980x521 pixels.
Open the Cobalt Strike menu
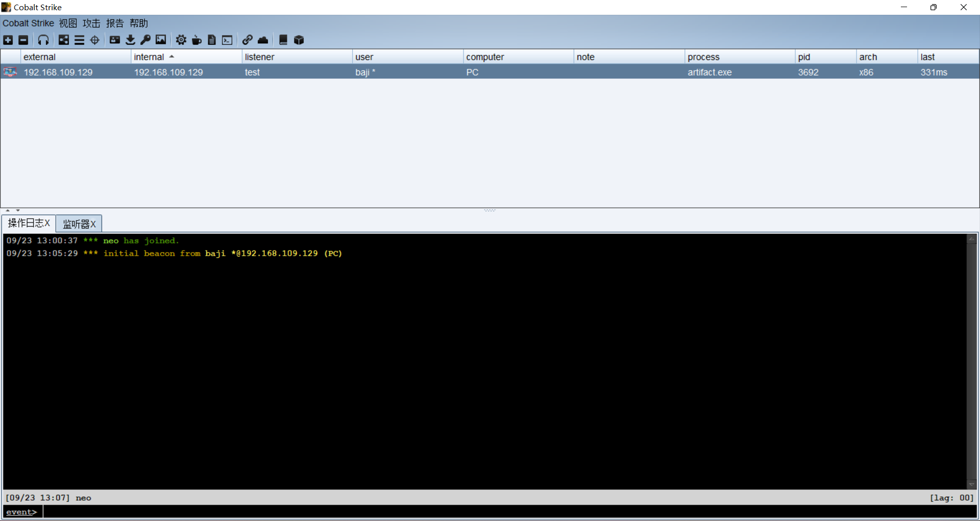coord(28,23)
